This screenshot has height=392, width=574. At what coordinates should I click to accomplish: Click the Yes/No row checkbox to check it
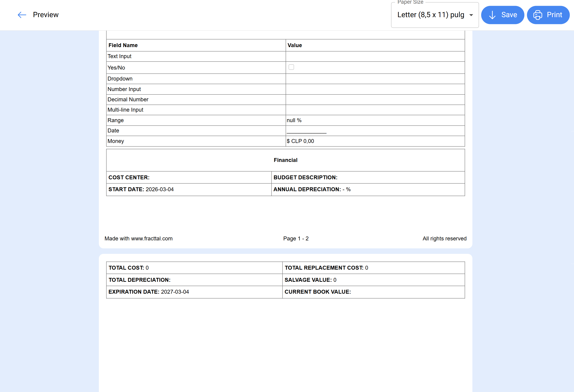291,67
